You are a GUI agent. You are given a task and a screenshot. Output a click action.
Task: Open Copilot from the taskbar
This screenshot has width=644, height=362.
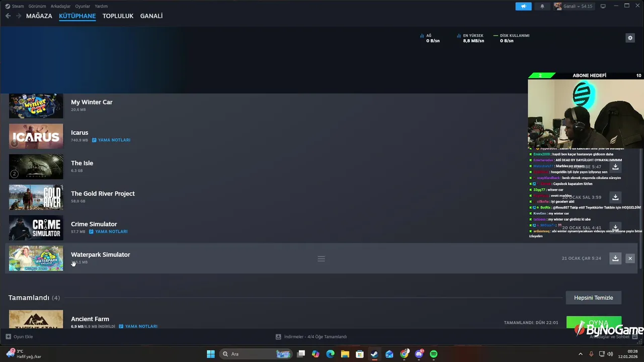tap(315, 354)
